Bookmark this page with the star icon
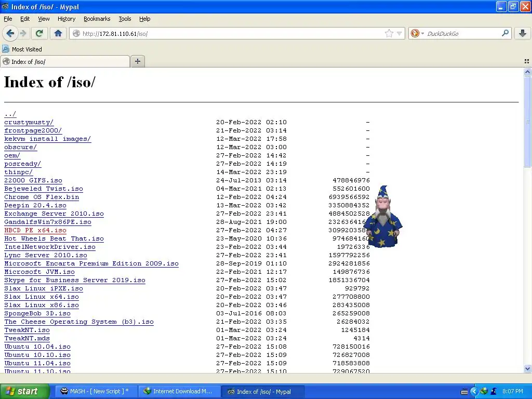The height and width of the screenshot is (399, 532). [x=389, y=33]
